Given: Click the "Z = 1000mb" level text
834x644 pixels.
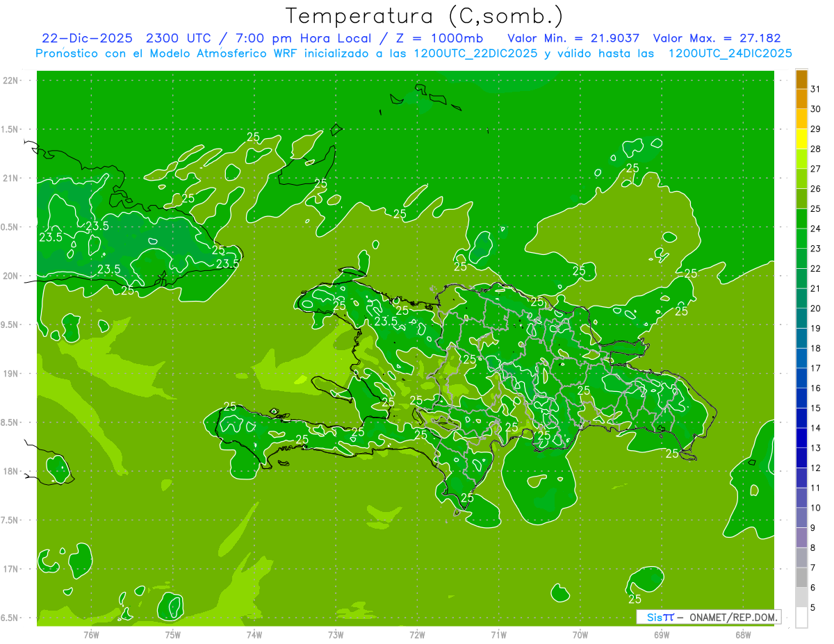Looking at the screenshot, I should 439,38.
